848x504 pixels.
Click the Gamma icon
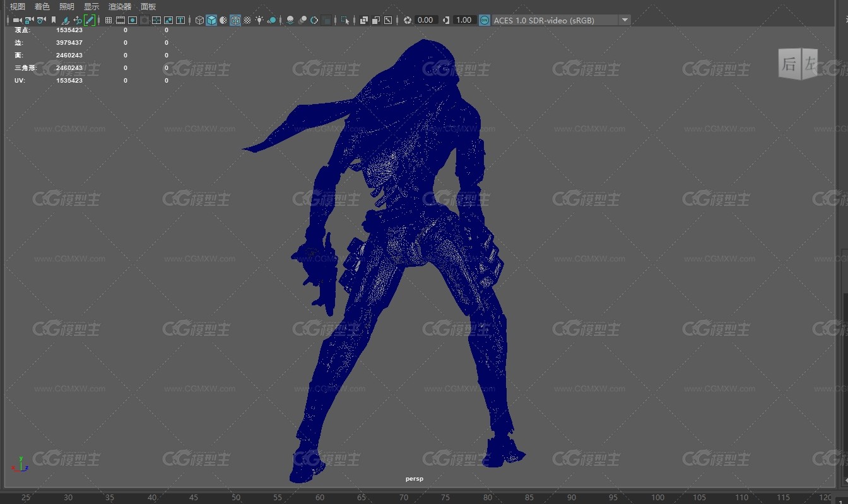point(446,20)
